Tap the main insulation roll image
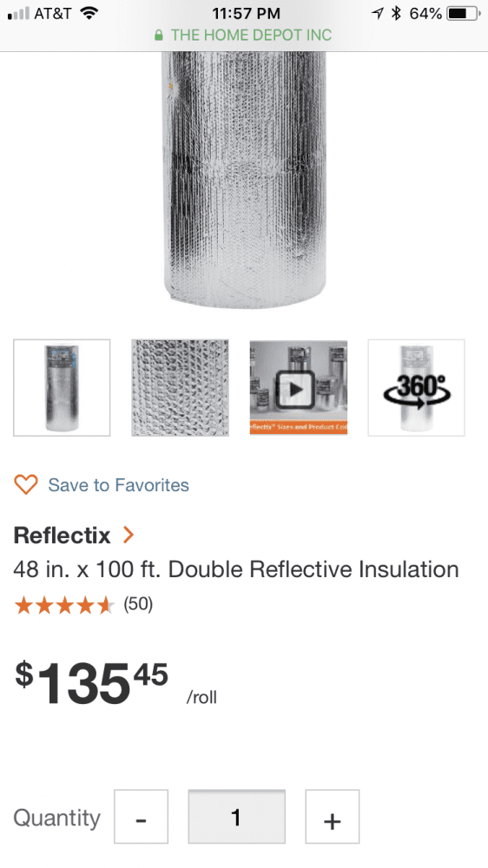 244,179
